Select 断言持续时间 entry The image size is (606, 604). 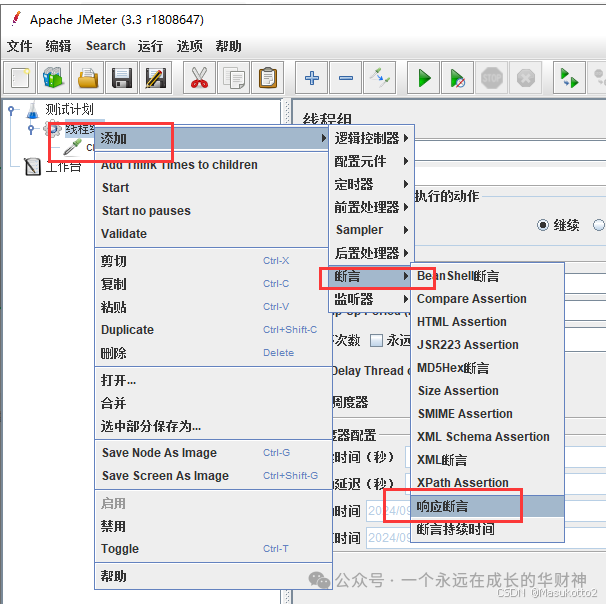coord(487,529)
